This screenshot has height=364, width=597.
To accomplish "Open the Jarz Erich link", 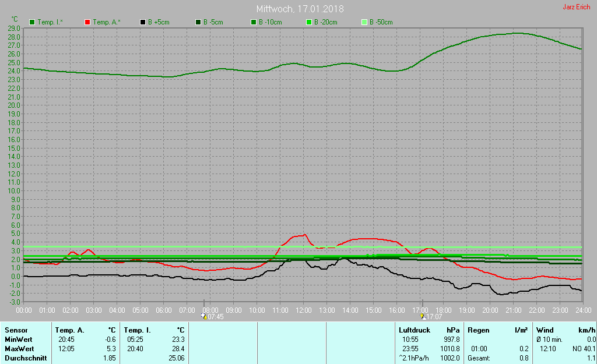I will coord(576,8).
